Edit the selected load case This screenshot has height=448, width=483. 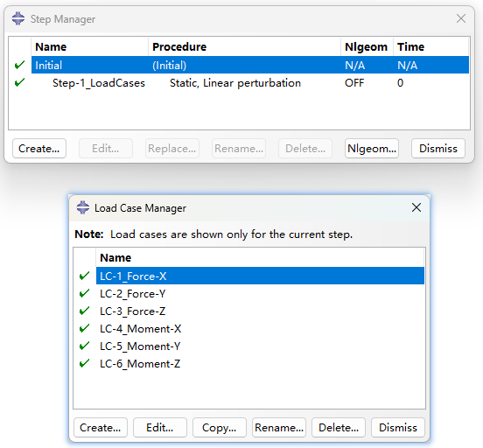(x=160, y=427)
